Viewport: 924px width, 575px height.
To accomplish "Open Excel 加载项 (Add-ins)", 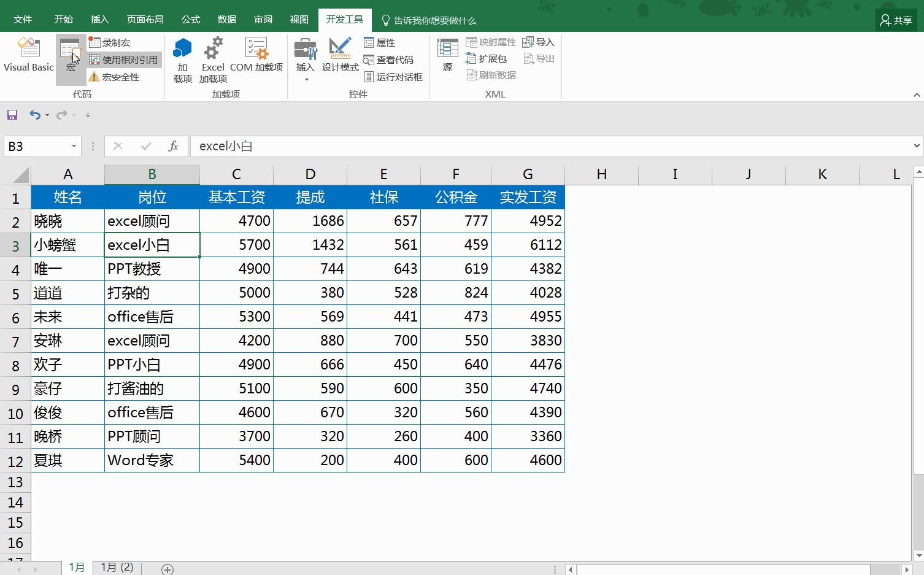I will [x=212, y=60].
